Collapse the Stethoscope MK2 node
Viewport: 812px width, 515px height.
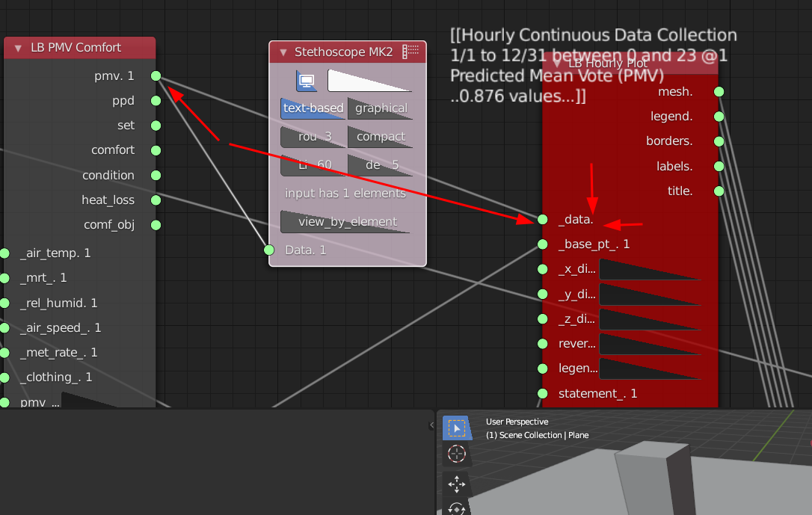click(283, 52)
